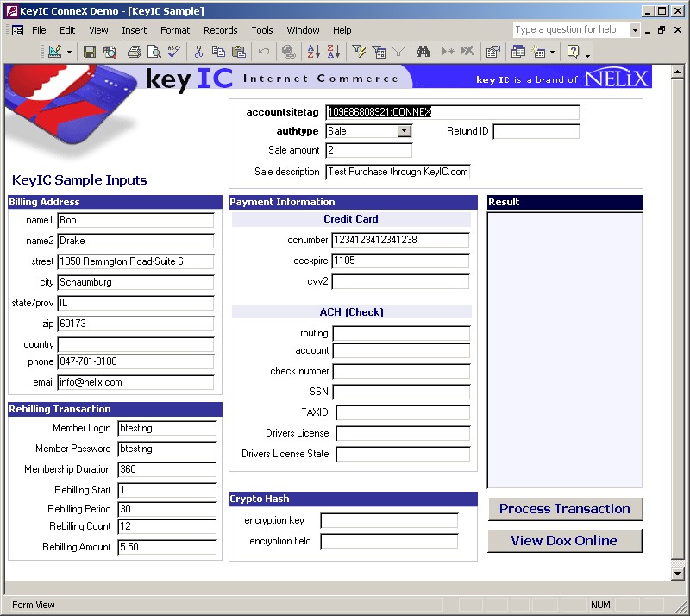690x616 pixels.
Task: Click the New Record toolbar icon
Action: click(x=448, y=52)
